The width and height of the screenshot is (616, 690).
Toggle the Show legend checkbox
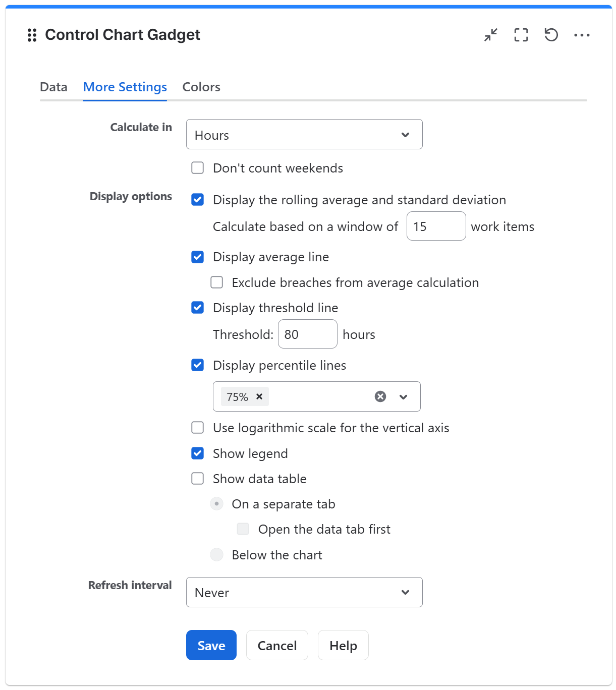(198, 453)
